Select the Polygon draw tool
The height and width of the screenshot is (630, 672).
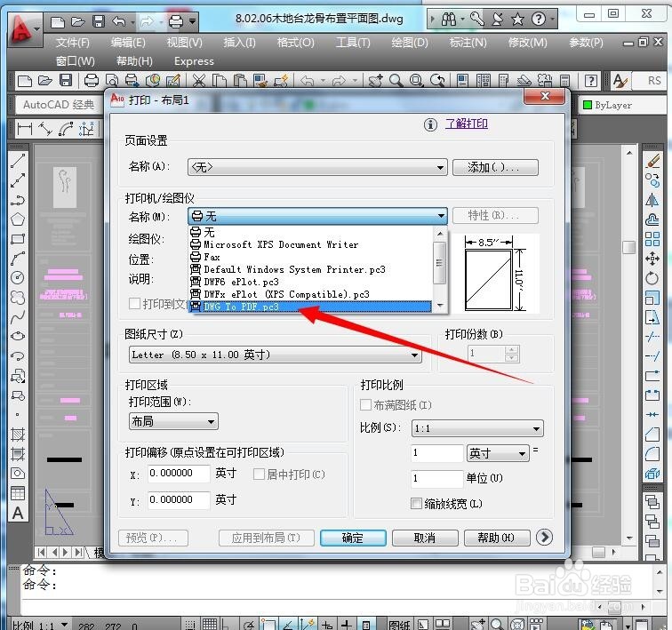(x=18, y=219)
